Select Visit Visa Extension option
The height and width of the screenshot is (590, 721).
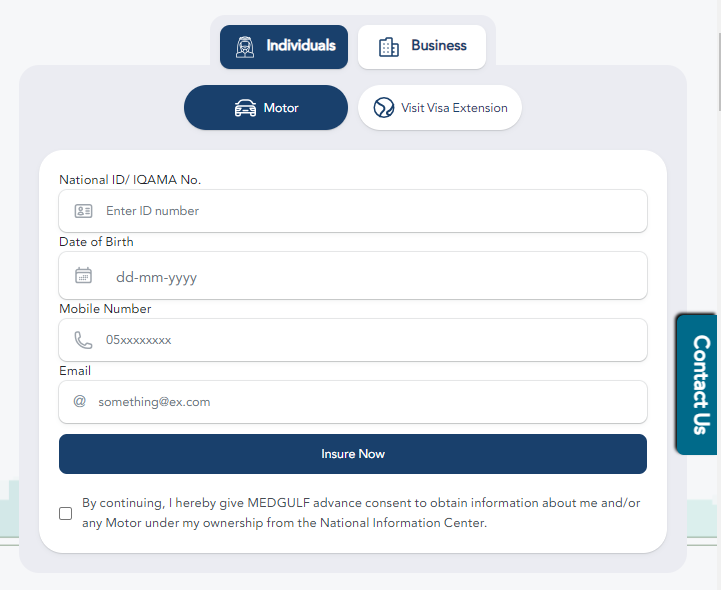pos(440,108)
